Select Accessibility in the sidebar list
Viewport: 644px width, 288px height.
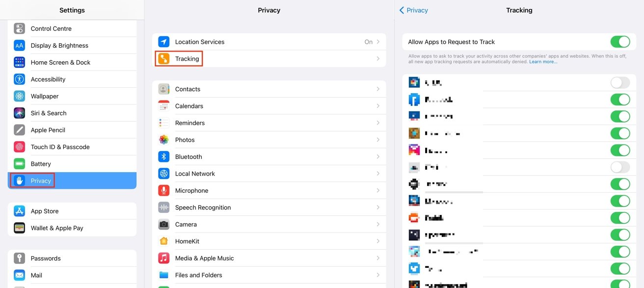point(72,79)
